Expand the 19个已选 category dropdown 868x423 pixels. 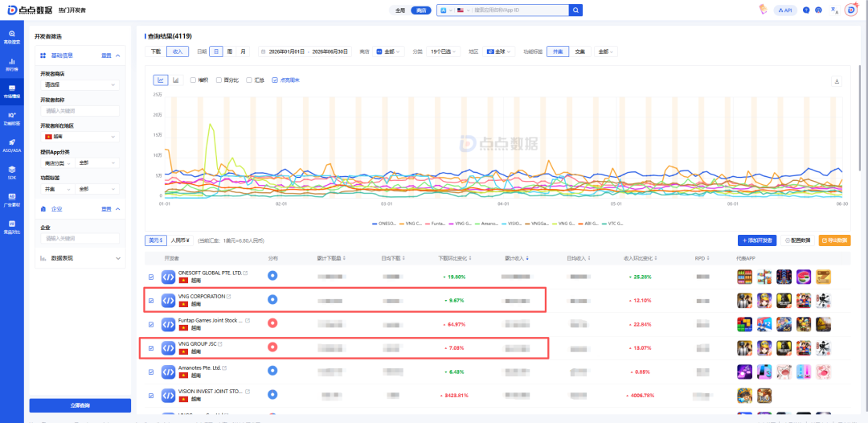tap(444, 51)
